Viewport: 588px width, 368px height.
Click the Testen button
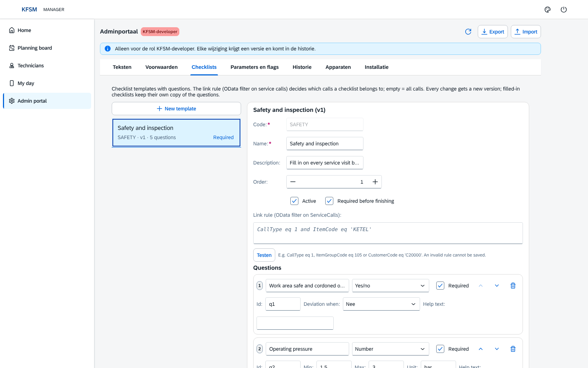(x=264, y=255)
